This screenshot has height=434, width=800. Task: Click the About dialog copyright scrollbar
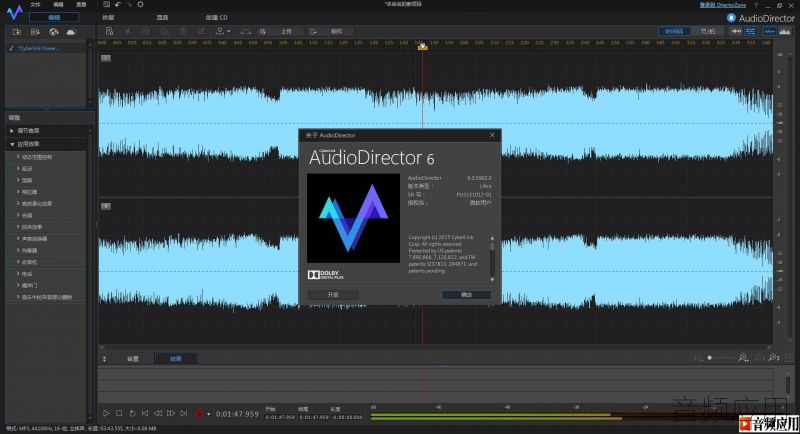click(492, 259)
